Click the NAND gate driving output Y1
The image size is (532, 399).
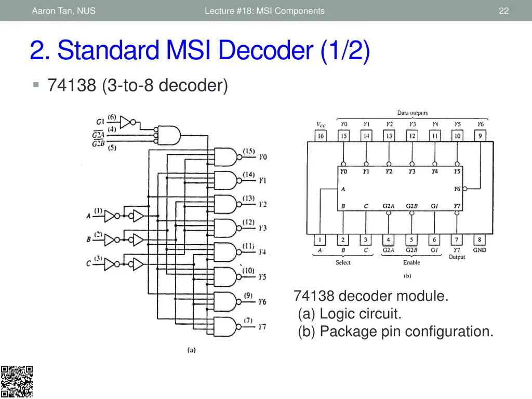[x=228, y=180]
